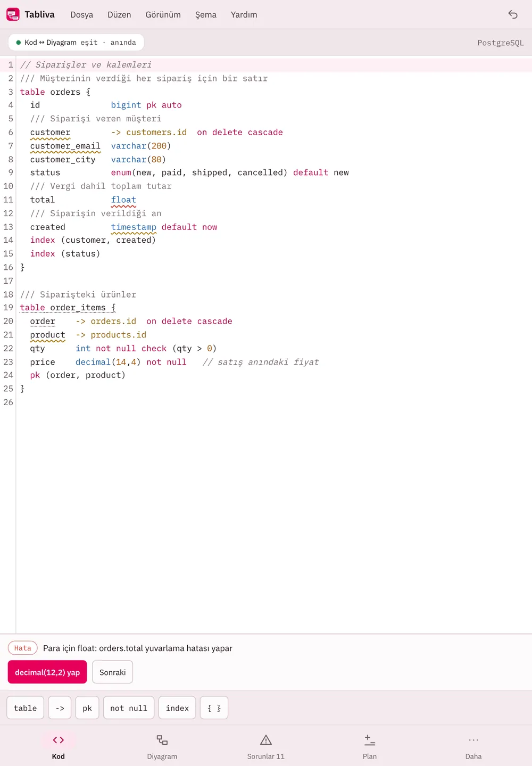This screenshot has width=532, height=766.
Task: Click 'table orders {' declaration on line 3
Action: [x=55, y=92]
